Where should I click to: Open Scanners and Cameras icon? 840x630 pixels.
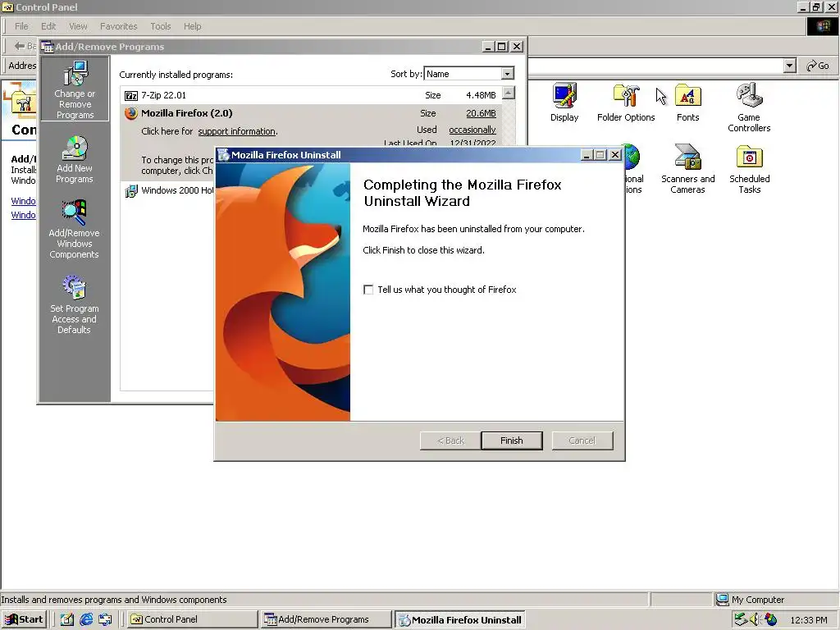pyautogui.click(x=688, y=169)
